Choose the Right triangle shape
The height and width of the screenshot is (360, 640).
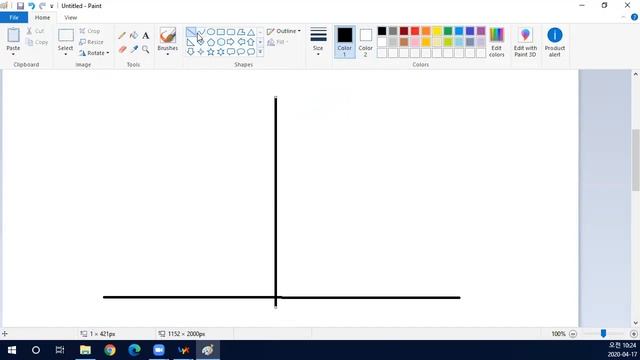tap(191, 42)
